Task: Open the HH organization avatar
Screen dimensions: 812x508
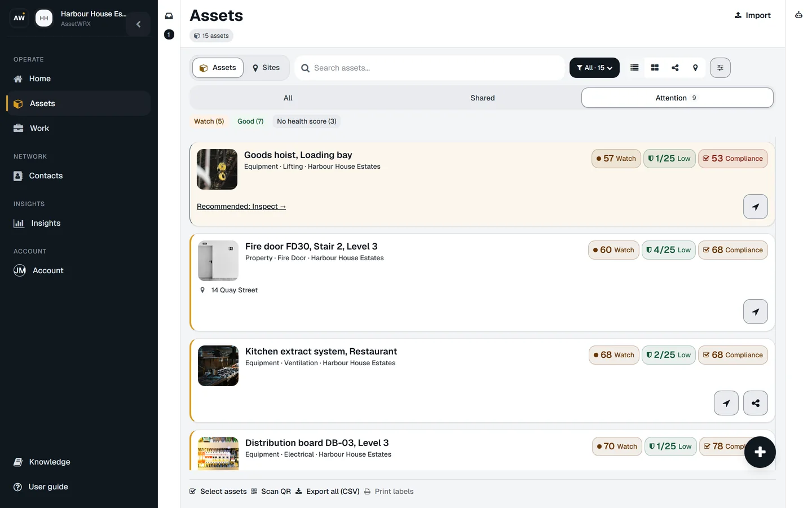Action: tap(44, 18)
